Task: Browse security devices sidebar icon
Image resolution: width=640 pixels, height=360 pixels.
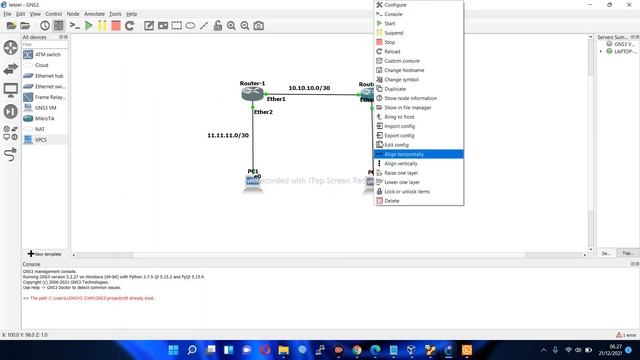Action: coord(11,111)
